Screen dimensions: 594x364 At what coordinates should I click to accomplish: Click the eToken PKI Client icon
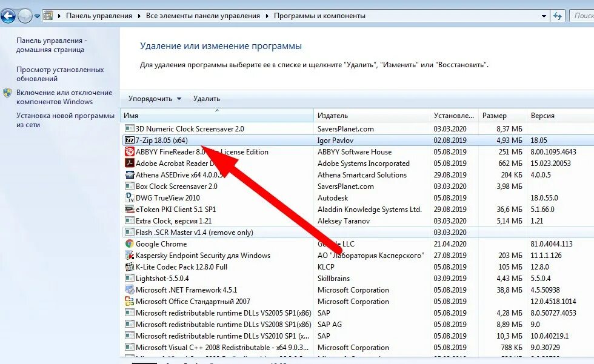(130, 209)
